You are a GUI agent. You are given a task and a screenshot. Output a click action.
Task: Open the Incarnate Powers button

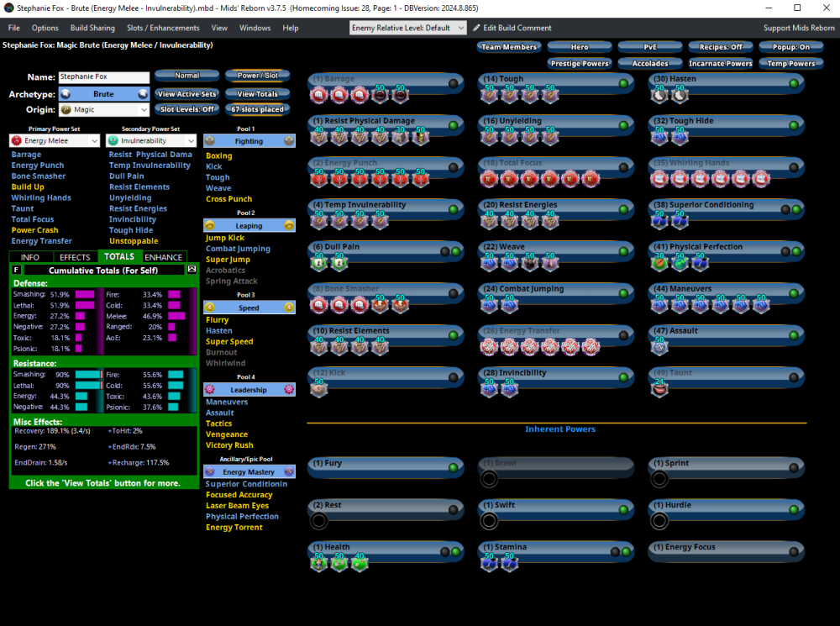point(721,64)
